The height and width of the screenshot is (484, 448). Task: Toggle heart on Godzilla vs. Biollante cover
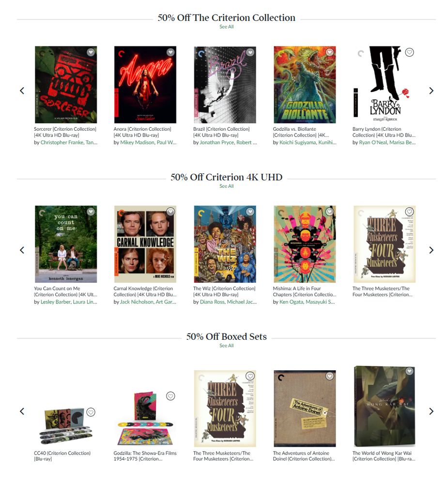point(330,52)
